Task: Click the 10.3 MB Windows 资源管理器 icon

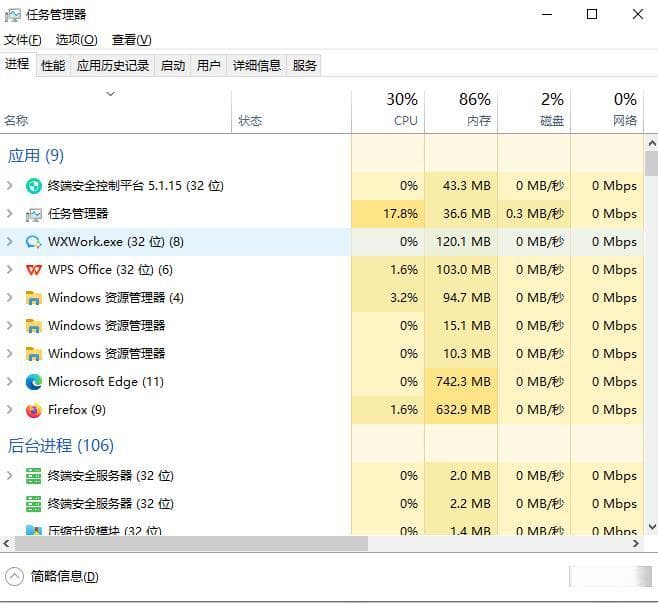Action: point(34,354)
